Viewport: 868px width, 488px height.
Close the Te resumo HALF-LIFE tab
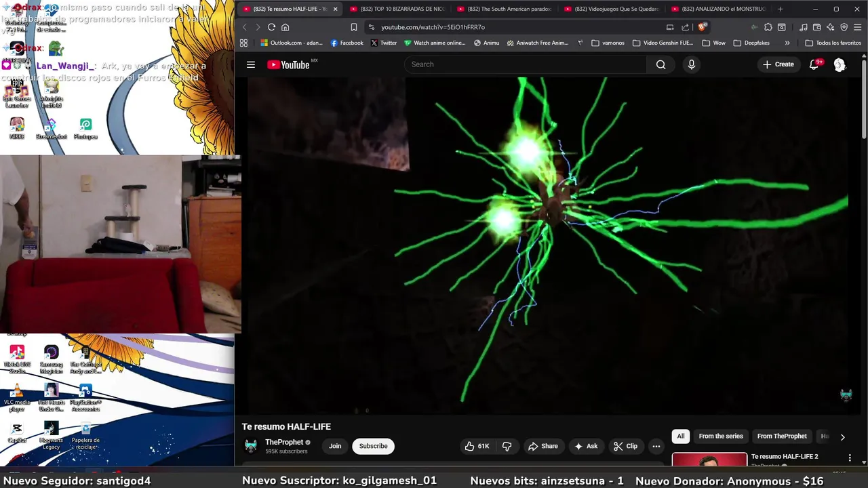click(x=335, y=9)
